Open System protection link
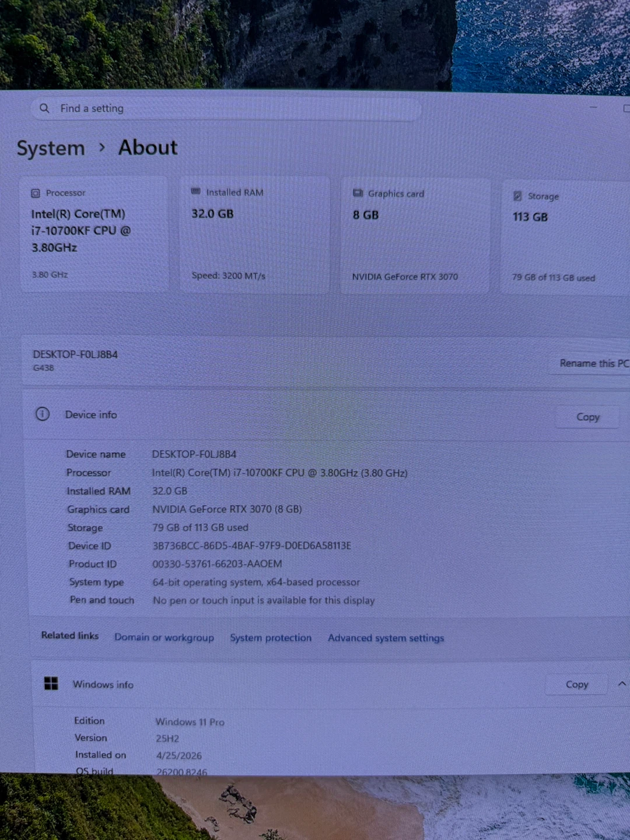This screenshot has height=840, width=630. 271,638
